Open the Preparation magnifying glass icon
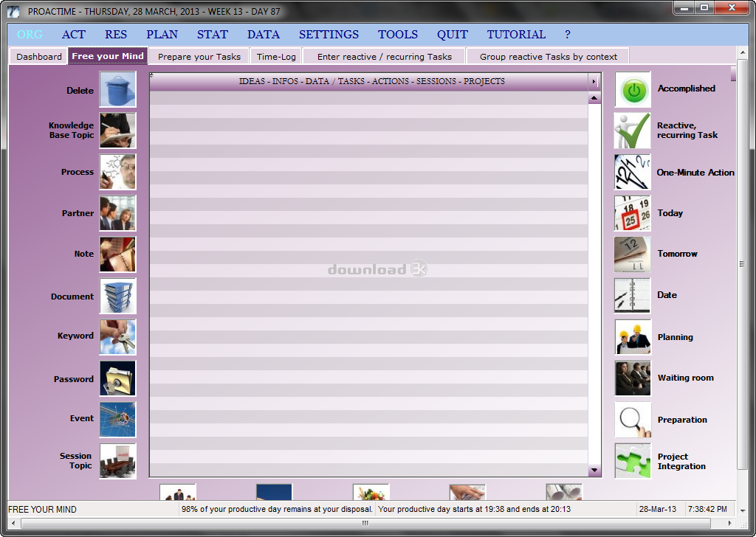756x537 pixels. pos(633,420)
